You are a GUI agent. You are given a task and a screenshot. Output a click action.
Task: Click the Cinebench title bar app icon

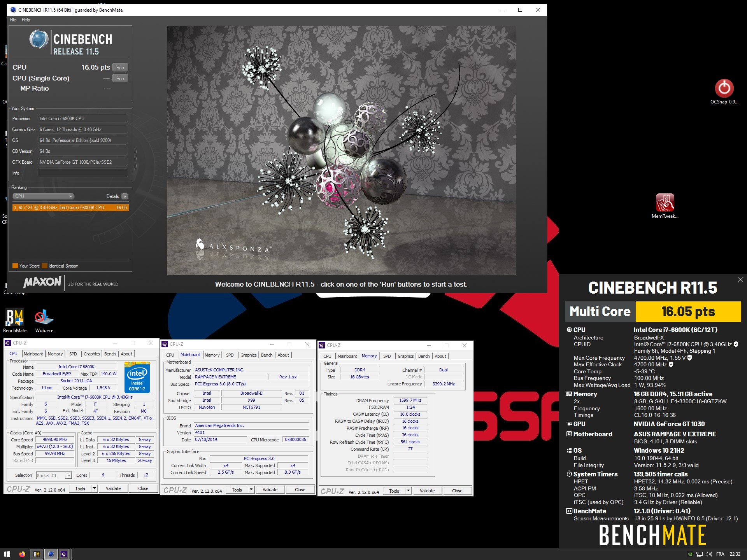(x=13, y=10)
